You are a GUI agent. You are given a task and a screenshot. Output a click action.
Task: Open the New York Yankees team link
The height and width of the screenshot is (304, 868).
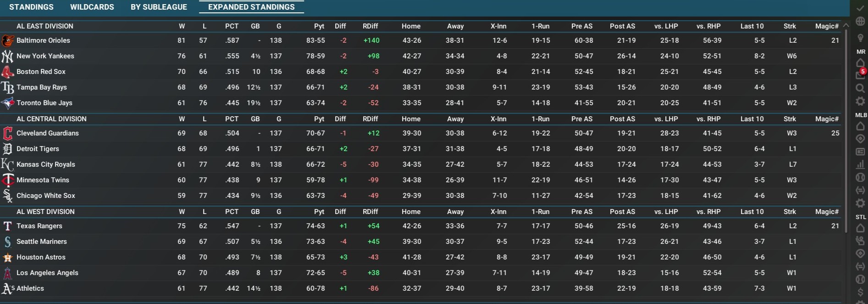click(45, 56)
